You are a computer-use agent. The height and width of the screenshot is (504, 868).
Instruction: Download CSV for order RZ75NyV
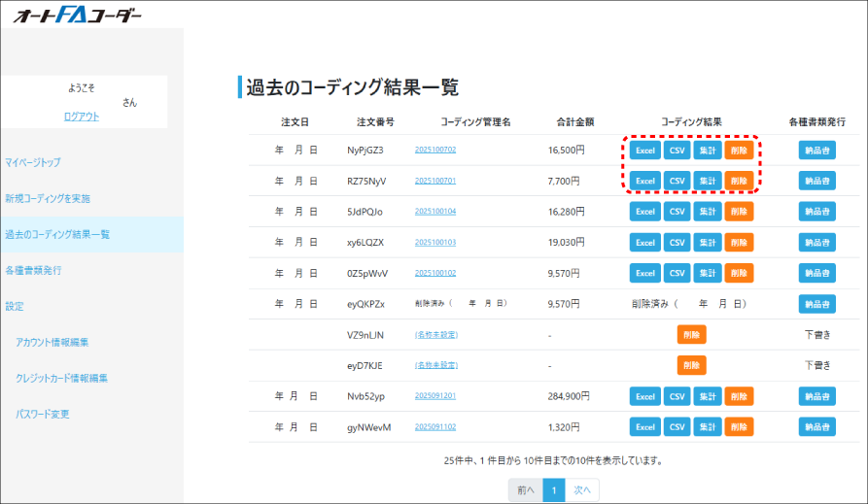[x=677, y=181]
